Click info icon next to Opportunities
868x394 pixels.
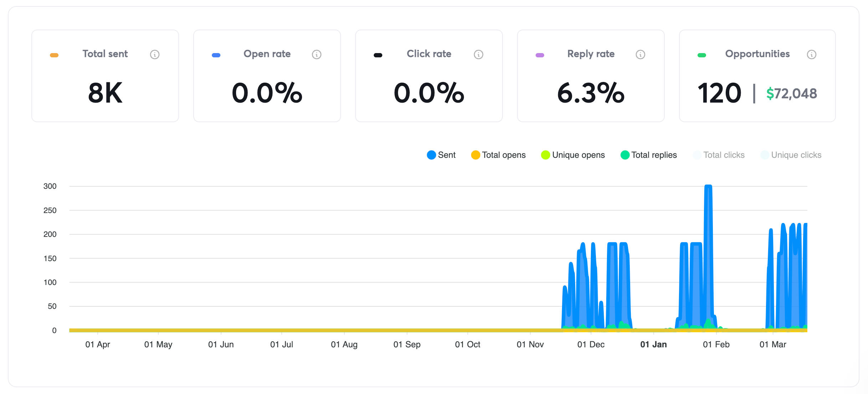click(x=811, y=55)
